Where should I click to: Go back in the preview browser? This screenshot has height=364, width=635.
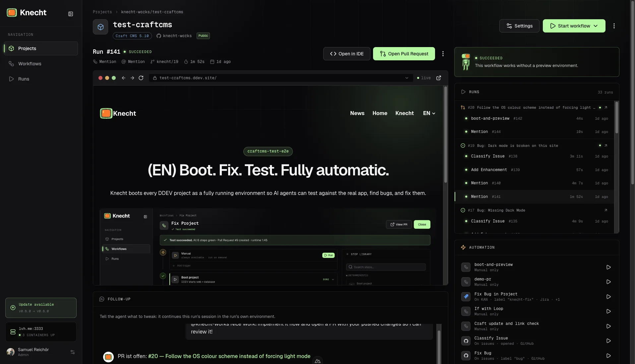123,78
